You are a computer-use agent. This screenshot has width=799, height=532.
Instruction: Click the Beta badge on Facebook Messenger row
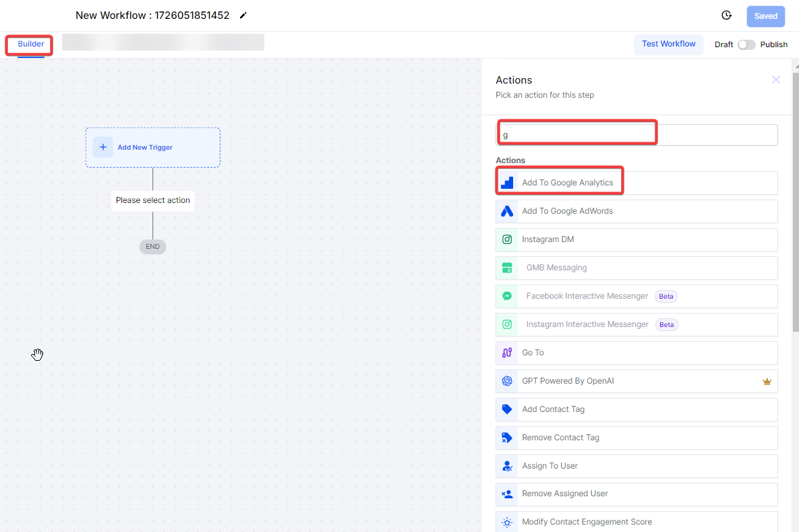click(666, 297)
